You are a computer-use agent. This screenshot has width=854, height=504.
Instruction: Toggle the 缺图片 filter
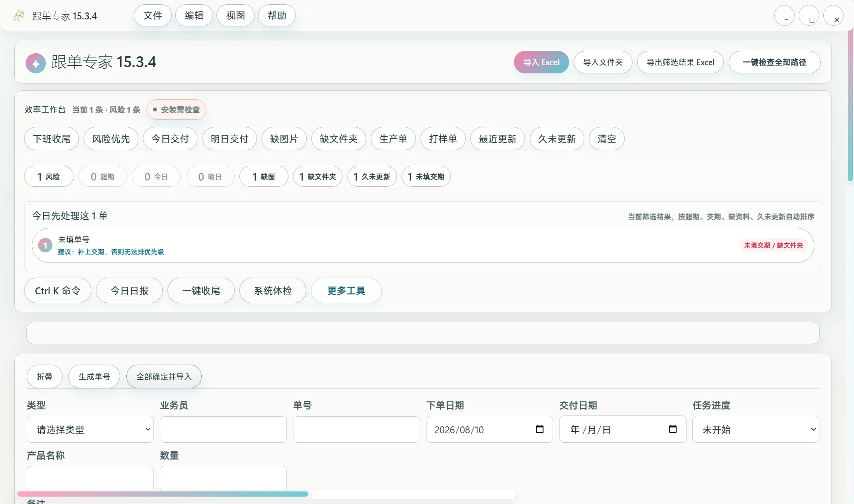click(284, 139)
